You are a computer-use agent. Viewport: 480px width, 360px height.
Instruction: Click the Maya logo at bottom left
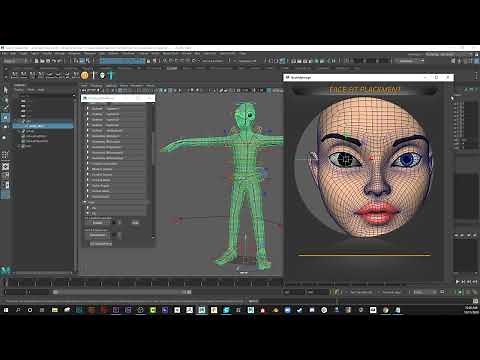pos(6,270)
